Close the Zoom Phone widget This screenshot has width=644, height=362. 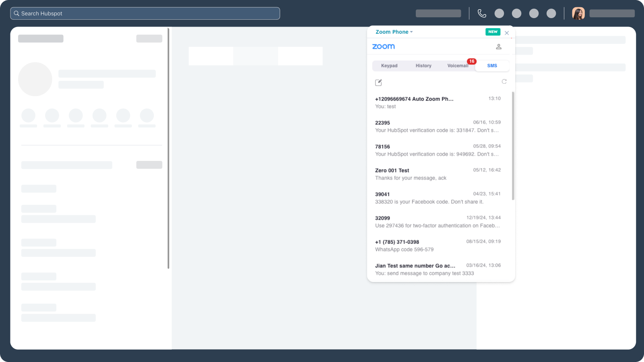[507, 33]
